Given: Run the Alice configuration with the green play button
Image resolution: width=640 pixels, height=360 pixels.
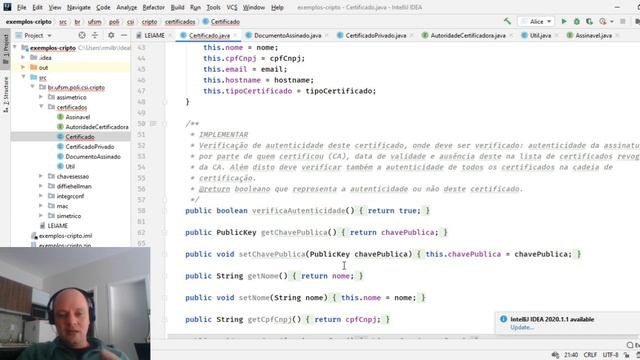Looking at the screenshot, I should (x=564, y=21).
